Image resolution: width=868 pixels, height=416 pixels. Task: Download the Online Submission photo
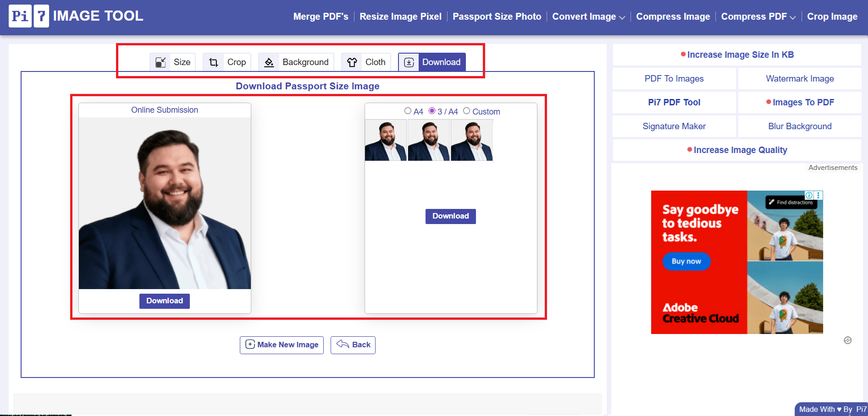pyautogui.click(x=165, y=301)
